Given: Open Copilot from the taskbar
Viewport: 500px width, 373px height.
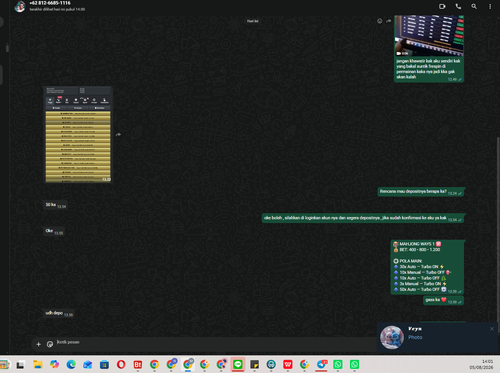Looking at the screenshot, I should [x=54, y=364].
